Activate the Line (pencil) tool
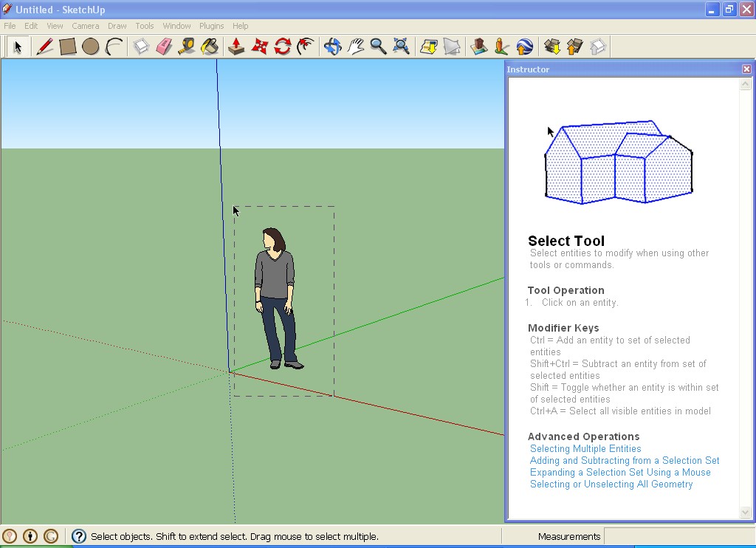Screen dimensions: 756x548 [44, 46]
